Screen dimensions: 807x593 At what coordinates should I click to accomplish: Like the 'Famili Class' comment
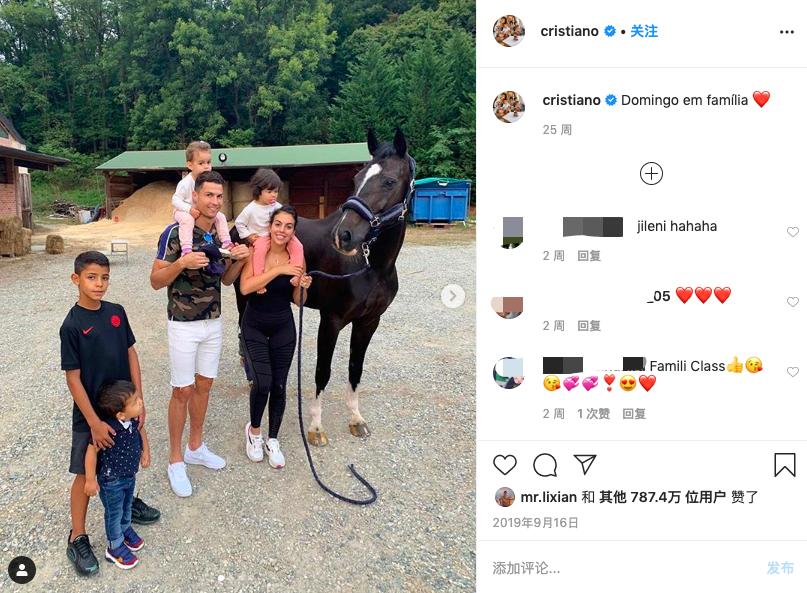pyautogui.click(x=793, y=372)
